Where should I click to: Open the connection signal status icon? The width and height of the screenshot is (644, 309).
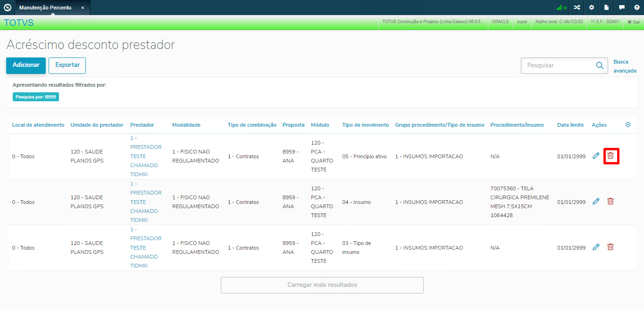[x=561, y=8]
